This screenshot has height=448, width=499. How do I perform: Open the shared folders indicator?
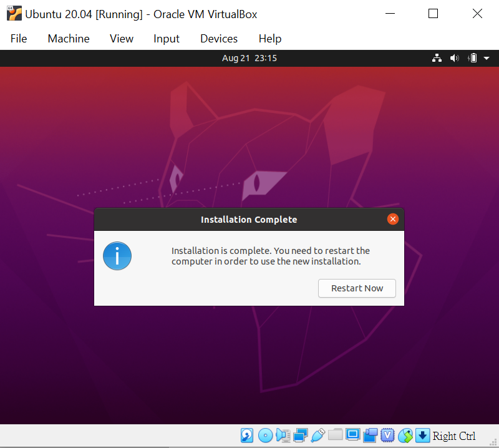pos(335,435)
